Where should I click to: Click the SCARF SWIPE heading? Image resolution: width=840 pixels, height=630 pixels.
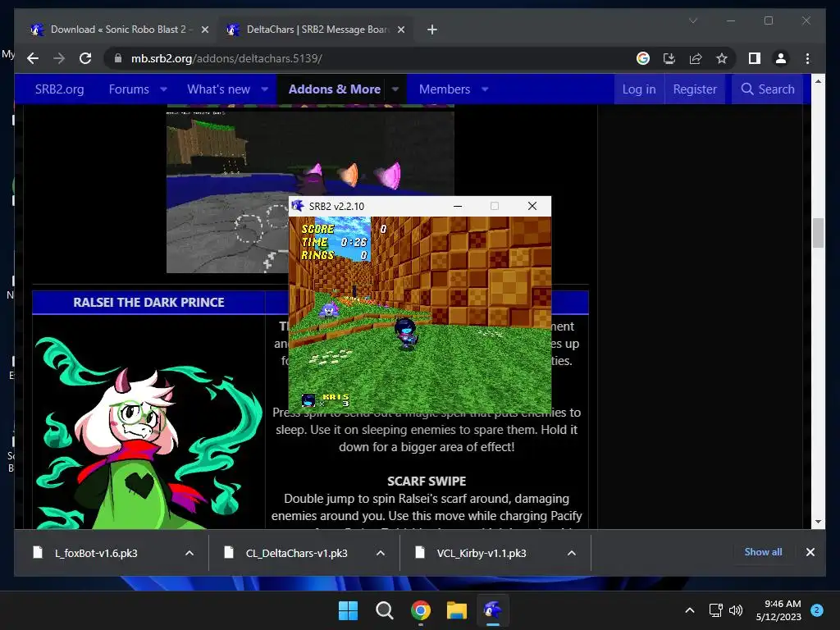click(x=427, y=481)
